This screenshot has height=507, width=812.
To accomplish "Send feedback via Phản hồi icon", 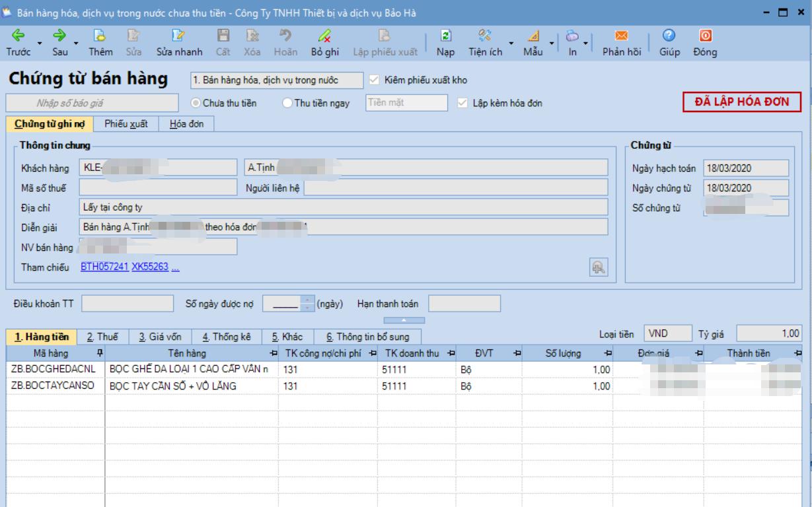I will pyautogui.click(x=621, y=36).
